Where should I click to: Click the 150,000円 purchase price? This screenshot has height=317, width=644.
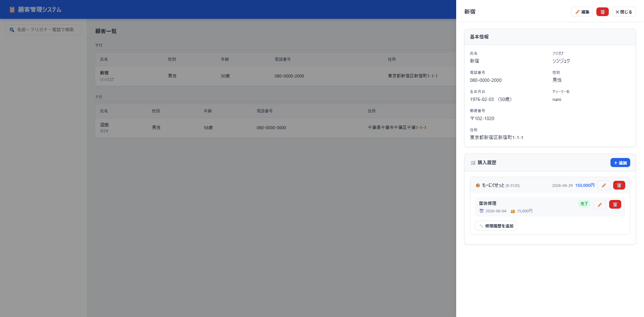(x=585, y=186)
